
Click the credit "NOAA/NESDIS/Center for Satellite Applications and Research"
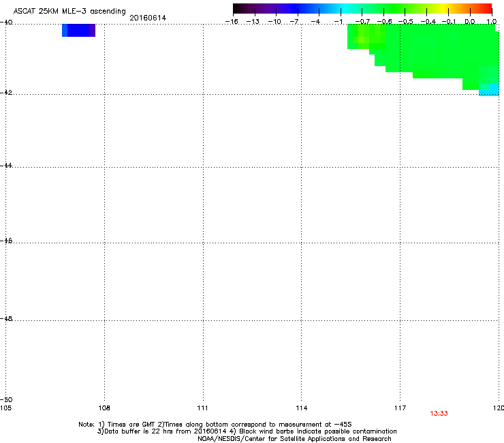click(294, 439)
